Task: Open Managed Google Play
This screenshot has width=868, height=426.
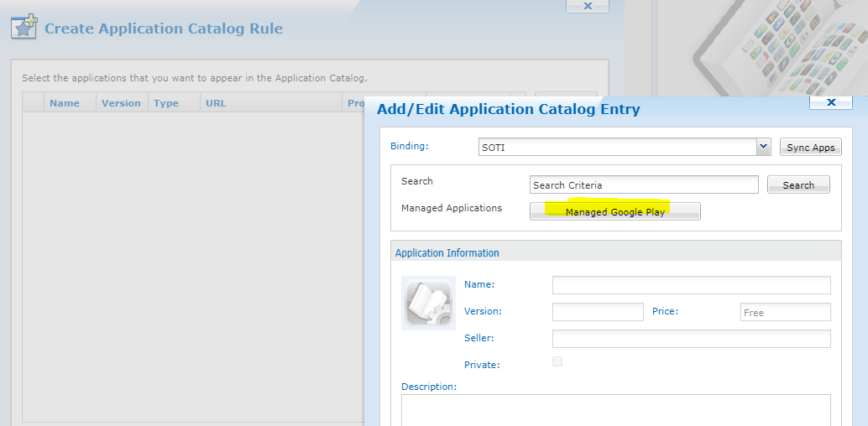Action: [614, 211]
